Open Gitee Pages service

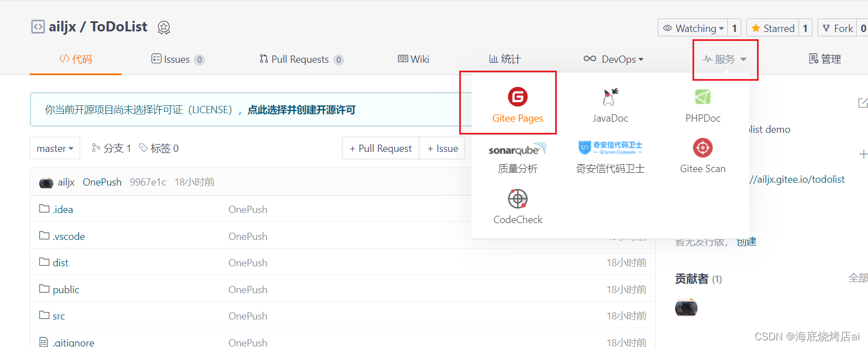(x=518, y=104)
